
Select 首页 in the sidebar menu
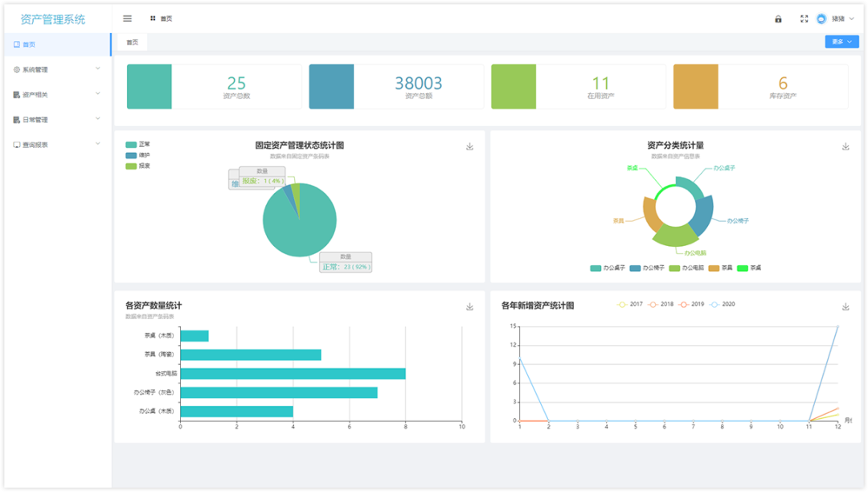56,44
